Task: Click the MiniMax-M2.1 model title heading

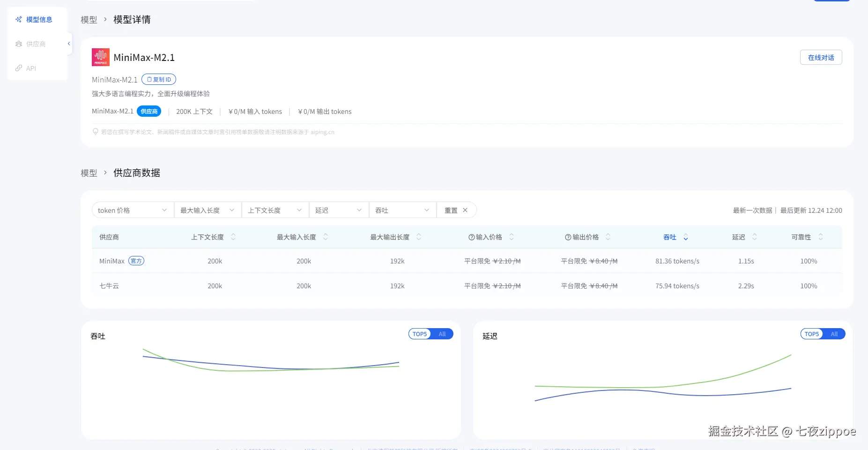Action: click(x=144, y=58)
